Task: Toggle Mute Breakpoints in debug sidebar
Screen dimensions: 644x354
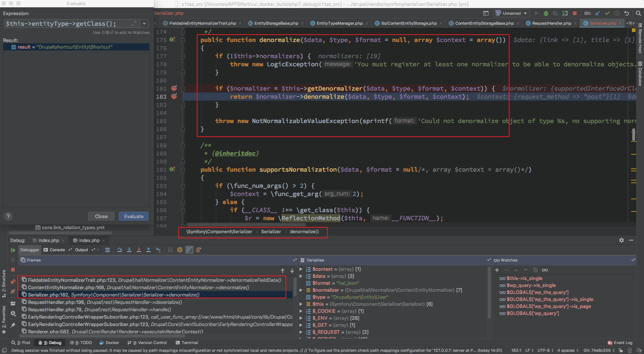Action: coord(13,291)
